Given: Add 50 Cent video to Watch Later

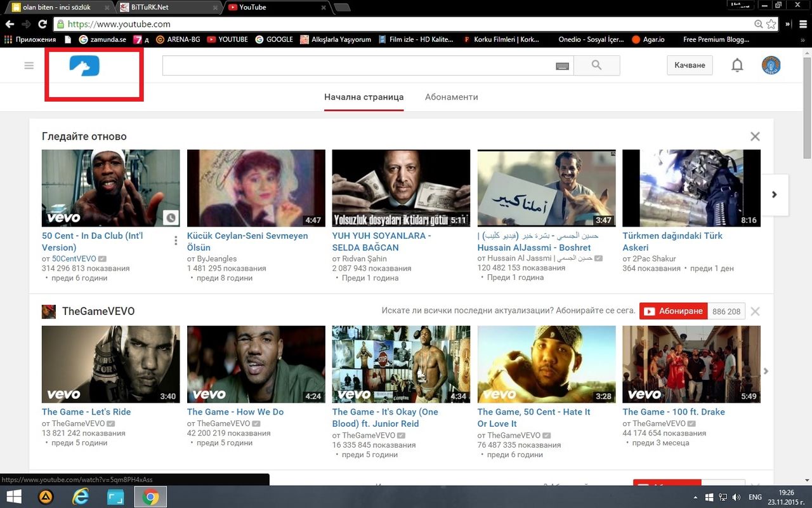Looking at the screenshot, I should coord(171,218).
